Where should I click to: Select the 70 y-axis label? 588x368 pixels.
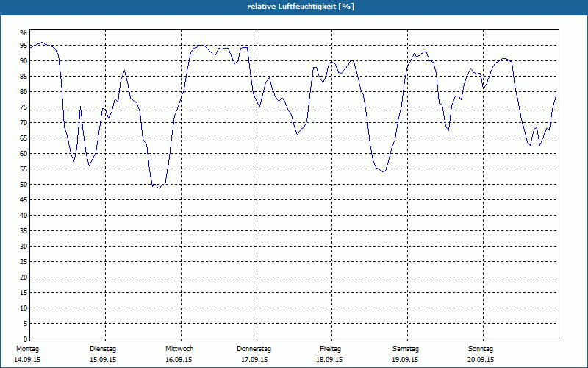(24, 123)
